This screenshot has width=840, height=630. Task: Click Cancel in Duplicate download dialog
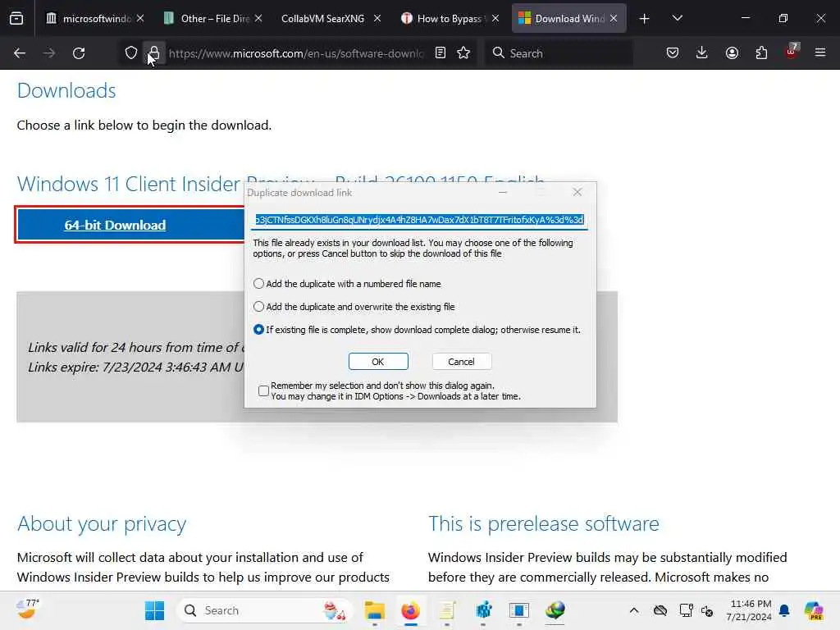pyautogui.click(x=461, y=362)
